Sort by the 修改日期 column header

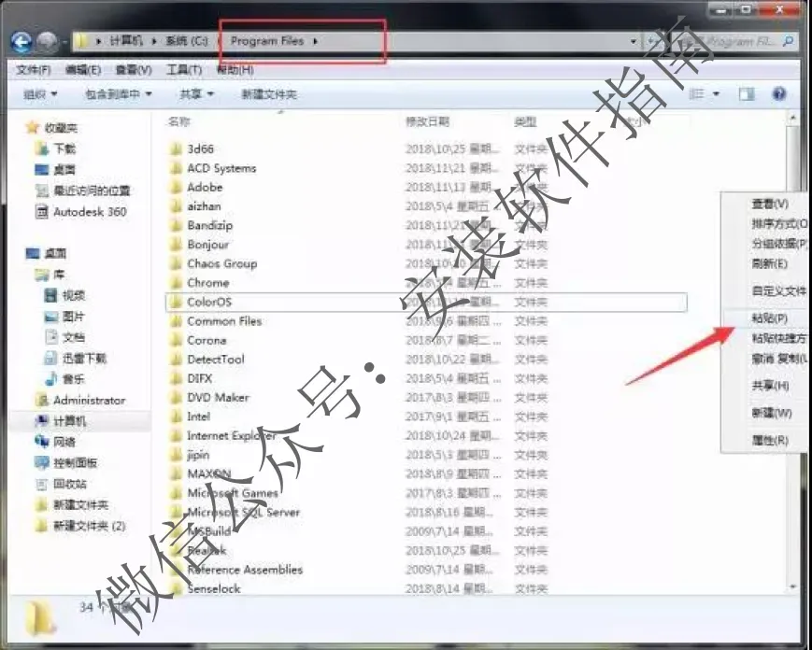(x=427, y=121)
